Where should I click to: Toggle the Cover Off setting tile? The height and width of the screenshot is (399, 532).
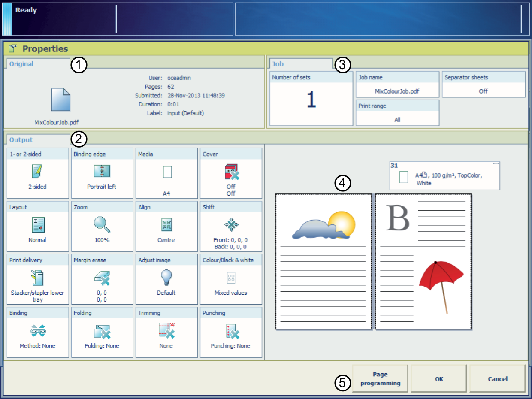[x=231, y=173]
